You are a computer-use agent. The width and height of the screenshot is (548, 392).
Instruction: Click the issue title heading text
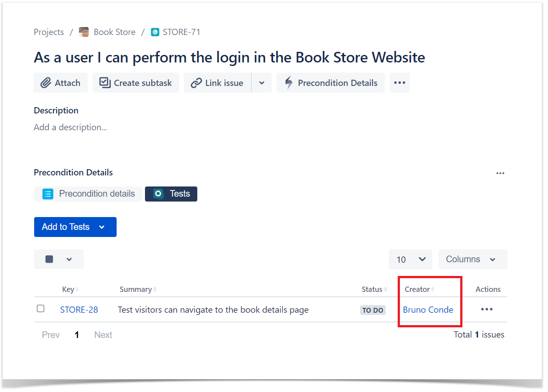coord(229,57)
